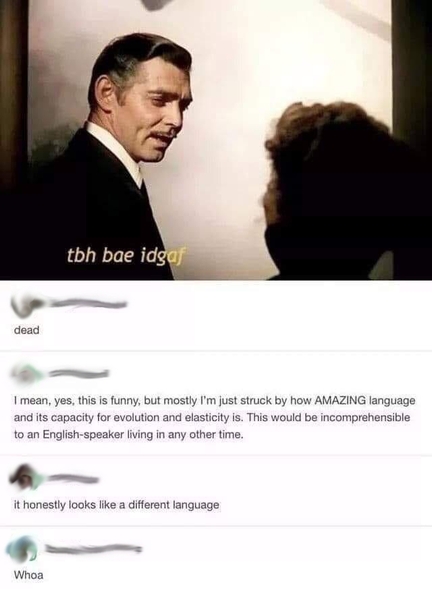Select "it honestly looks like a different language"
This screenshot has width=432, height=589.
point(116,505)
